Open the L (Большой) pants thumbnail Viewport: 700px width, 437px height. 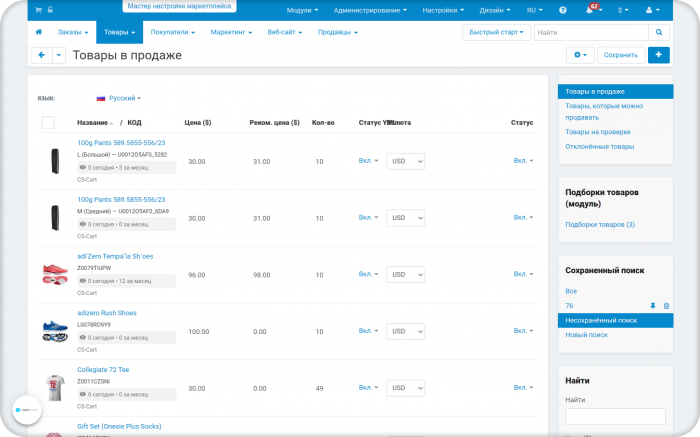pyautogui.click(x=55, y=161)
